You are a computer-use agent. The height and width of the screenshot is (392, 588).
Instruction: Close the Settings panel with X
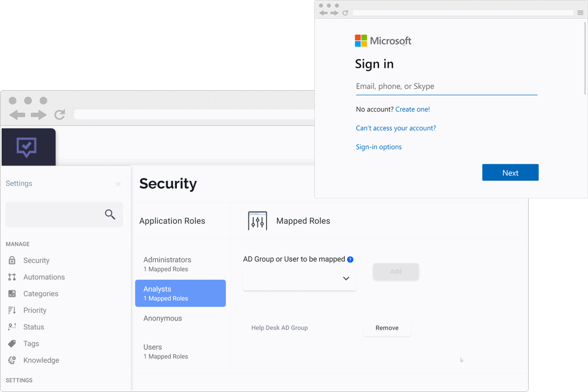[118, 184]
